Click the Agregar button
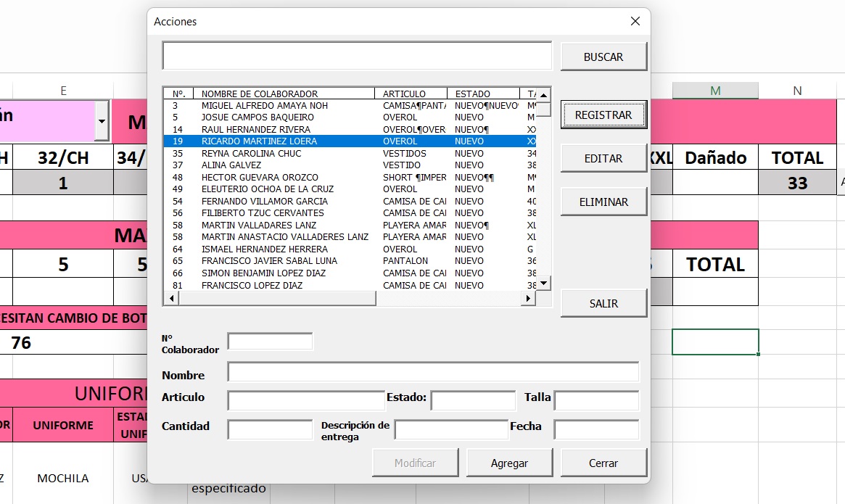845x504 pixels. click(509, 463)
